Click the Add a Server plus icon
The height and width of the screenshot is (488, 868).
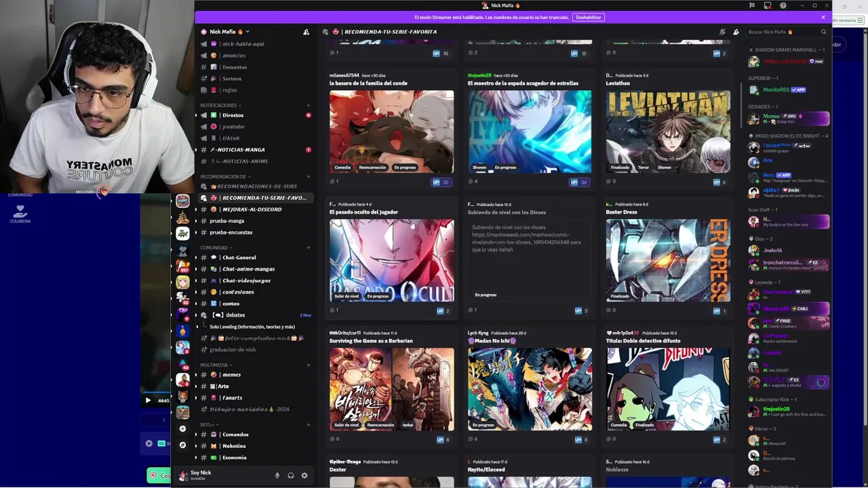pos(182,429)
